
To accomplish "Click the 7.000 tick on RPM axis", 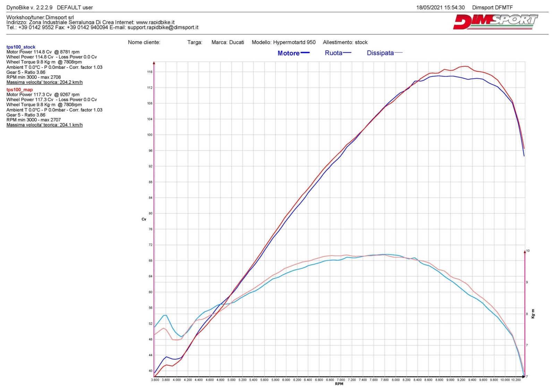I will 341,380.
